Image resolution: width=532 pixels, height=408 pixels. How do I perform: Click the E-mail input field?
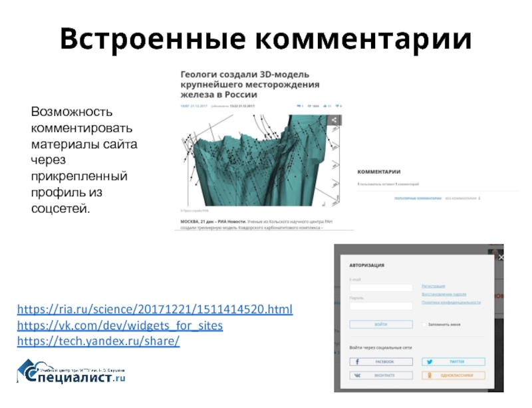(x=381, y=288)
